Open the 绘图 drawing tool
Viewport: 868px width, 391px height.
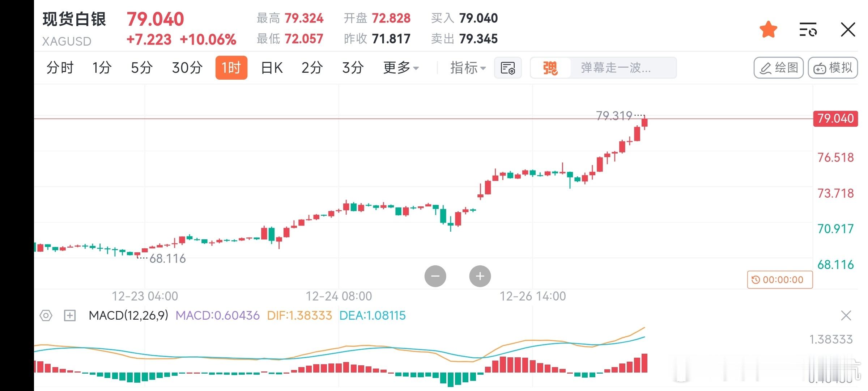tap(778, 68)
